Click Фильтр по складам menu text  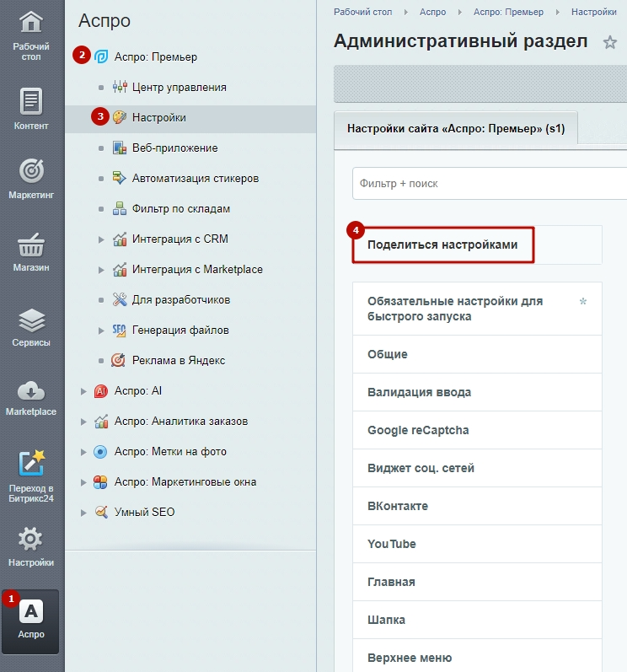tap(180, 209)
